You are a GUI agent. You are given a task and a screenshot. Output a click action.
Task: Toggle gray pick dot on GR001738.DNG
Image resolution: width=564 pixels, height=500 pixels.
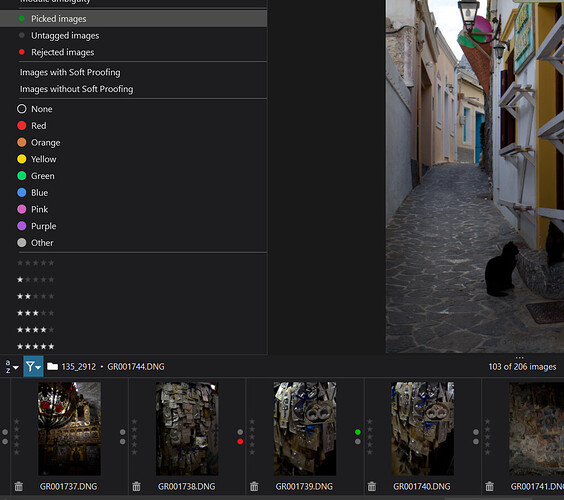click(x=123, y=432)
